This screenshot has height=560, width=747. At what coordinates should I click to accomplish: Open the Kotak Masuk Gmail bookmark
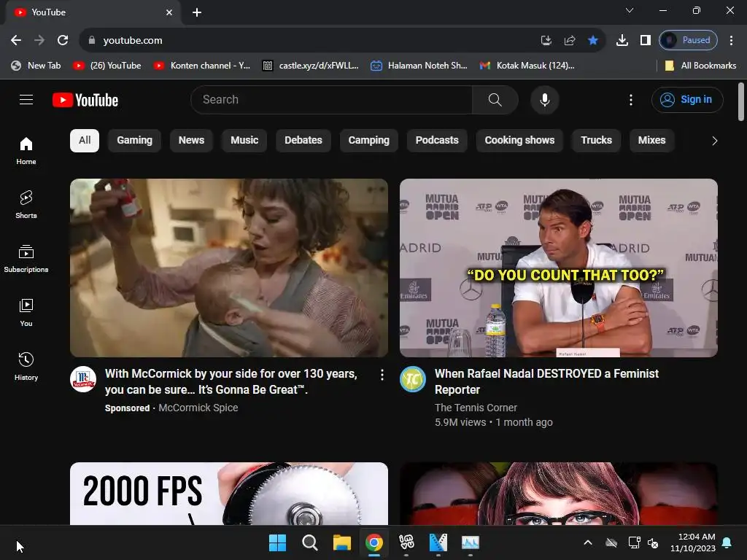click(527, 66)
